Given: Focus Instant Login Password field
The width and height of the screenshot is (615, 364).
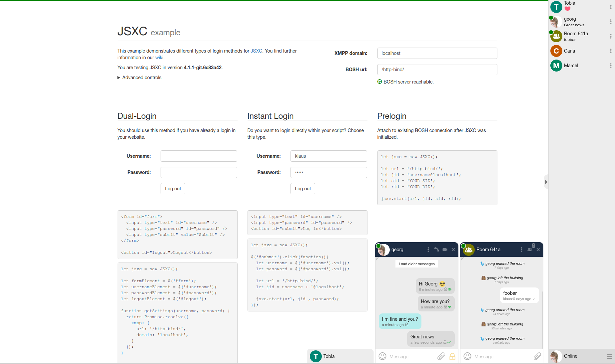Looking at the screenshot, I should tap(329, 172).
